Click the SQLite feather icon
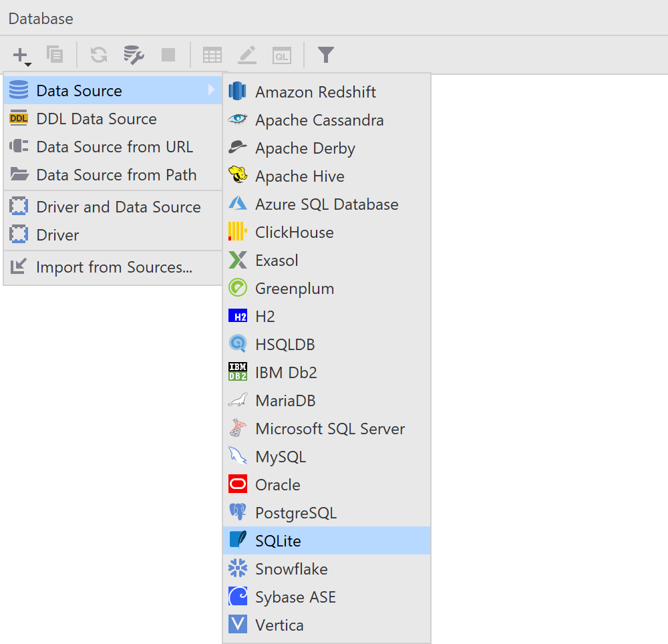Image resolution: width=668 pixels, height=644 pixels. click(x=238, y=540)
